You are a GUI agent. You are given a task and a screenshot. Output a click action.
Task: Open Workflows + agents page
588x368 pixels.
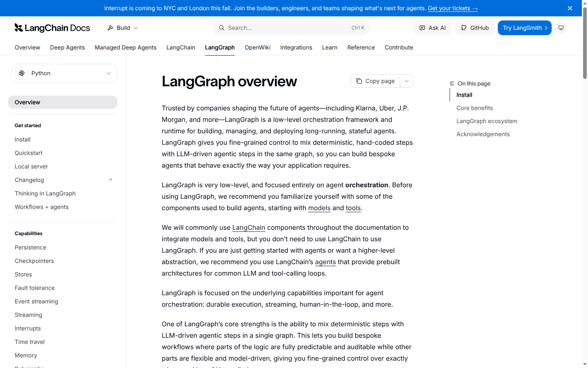[x=42, y=207]
